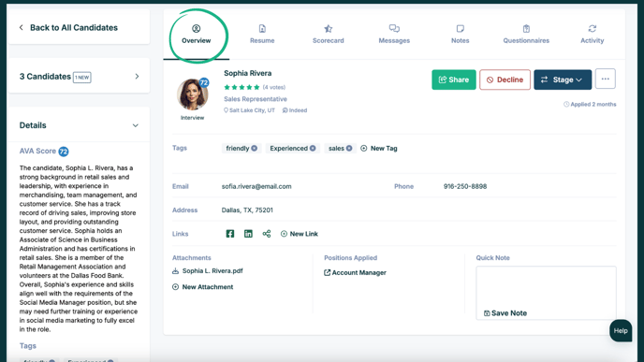Viewport: 644px width, 362px height.
Task: Click the five-star rating
Action: click(x=241, y=87)
